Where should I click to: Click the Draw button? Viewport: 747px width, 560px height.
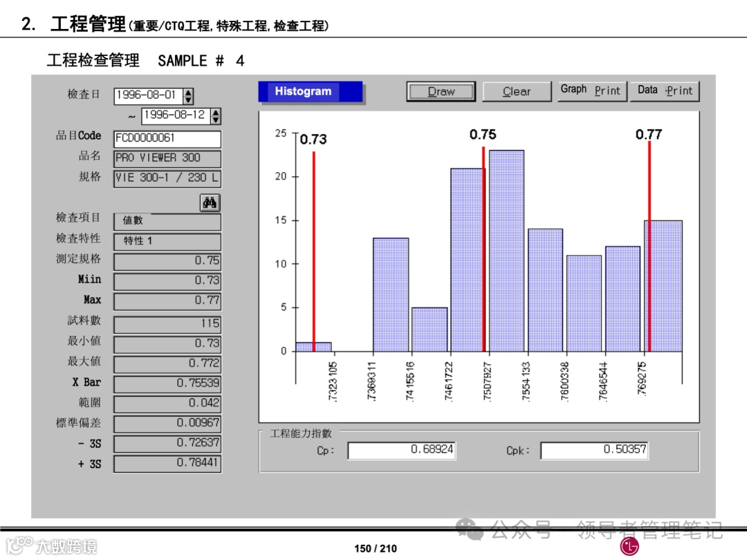click(441, 91)
